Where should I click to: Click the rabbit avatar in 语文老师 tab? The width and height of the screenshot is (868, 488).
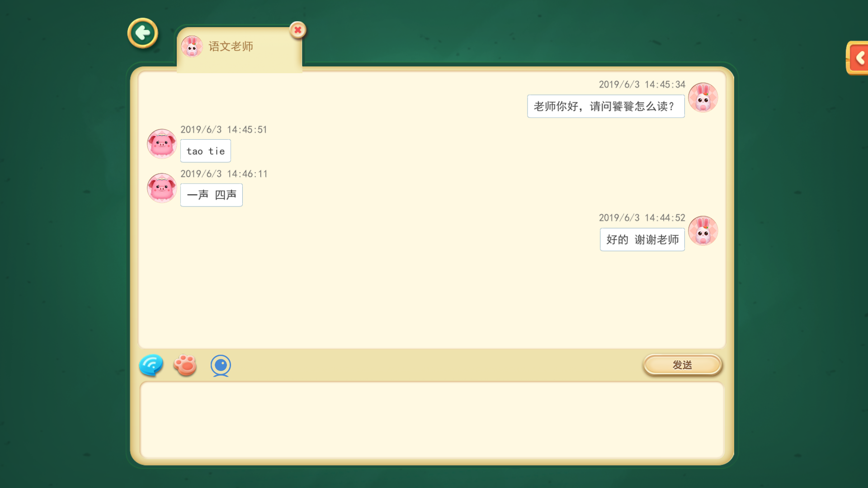point(192,47)
